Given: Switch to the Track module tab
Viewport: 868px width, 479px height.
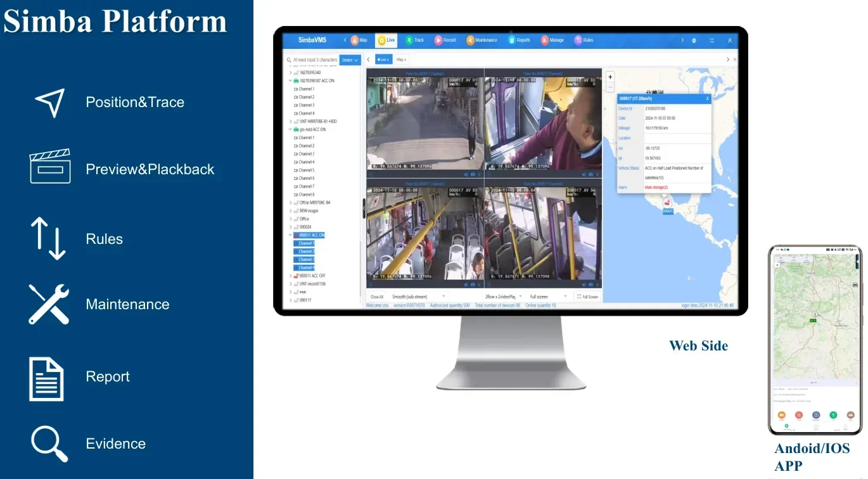Looking at the screenshot, I should tap(414, 40).
